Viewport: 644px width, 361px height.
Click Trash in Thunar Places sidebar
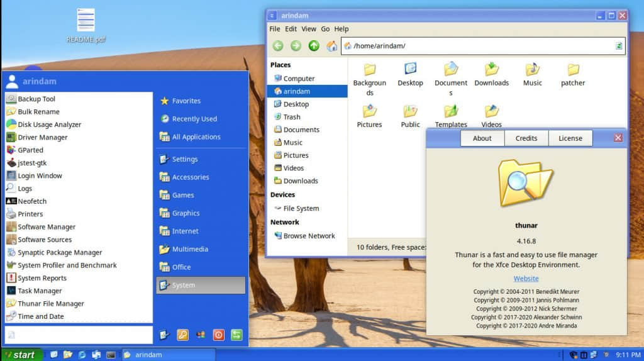click(x=307, y=116)
